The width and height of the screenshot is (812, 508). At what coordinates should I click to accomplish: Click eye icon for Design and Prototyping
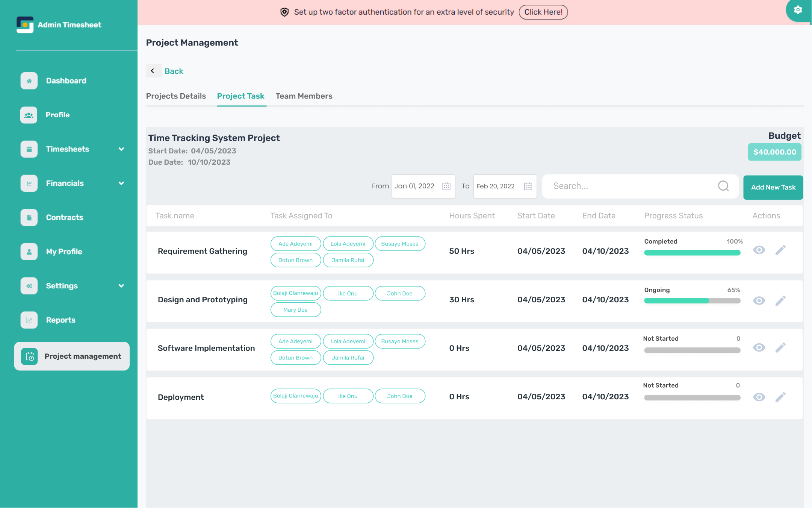pos(759,300)
